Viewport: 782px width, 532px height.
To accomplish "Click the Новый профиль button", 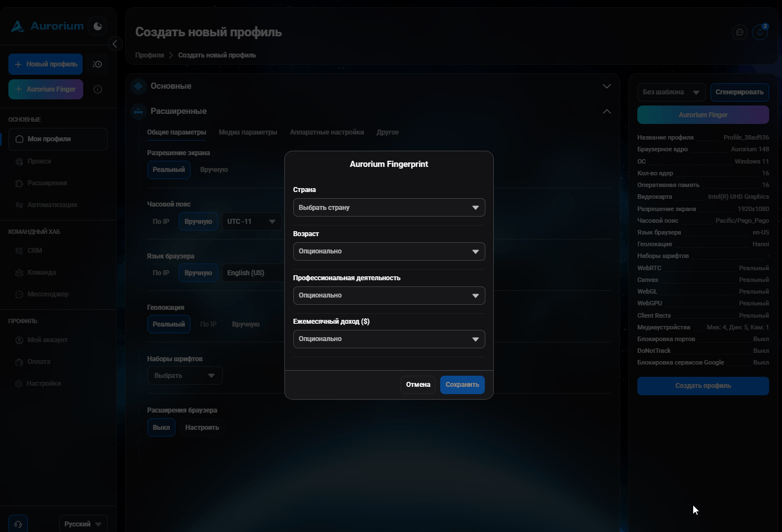I will tap(45, 64).
